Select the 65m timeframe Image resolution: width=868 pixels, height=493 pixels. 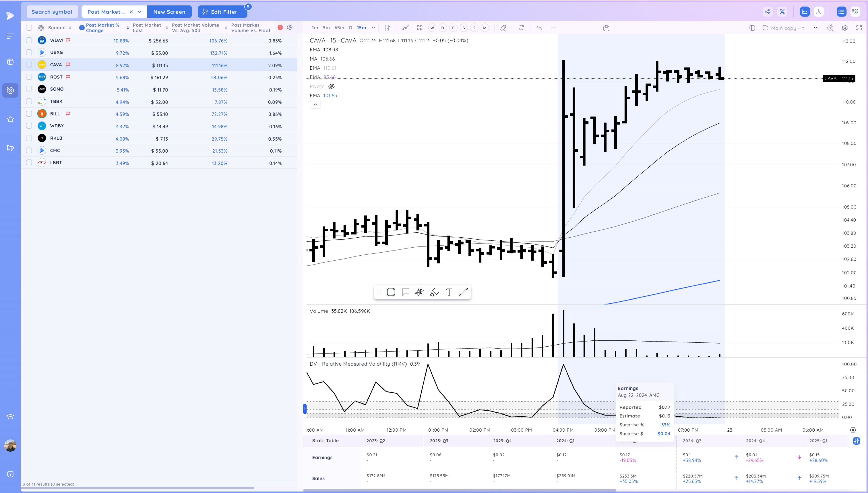coord(339,28)
